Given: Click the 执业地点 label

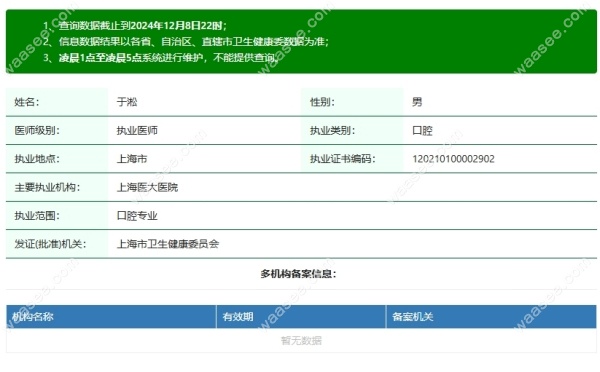Looking at the screenshot, I should [x=37, y=159].
